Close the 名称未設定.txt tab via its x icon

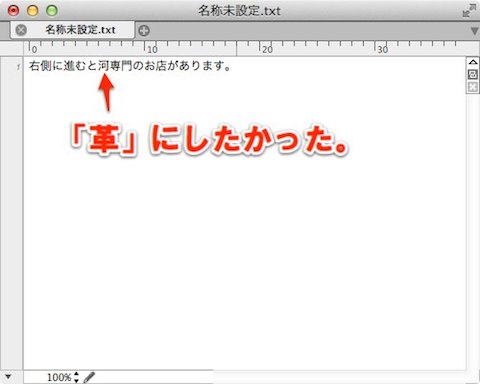21,30
